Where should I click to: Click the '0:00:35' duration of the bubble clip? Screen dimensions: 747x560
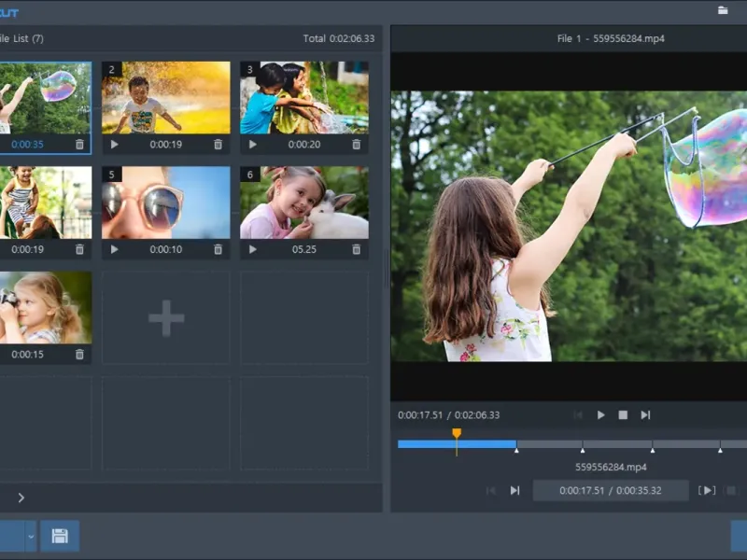tap(27, 145)
